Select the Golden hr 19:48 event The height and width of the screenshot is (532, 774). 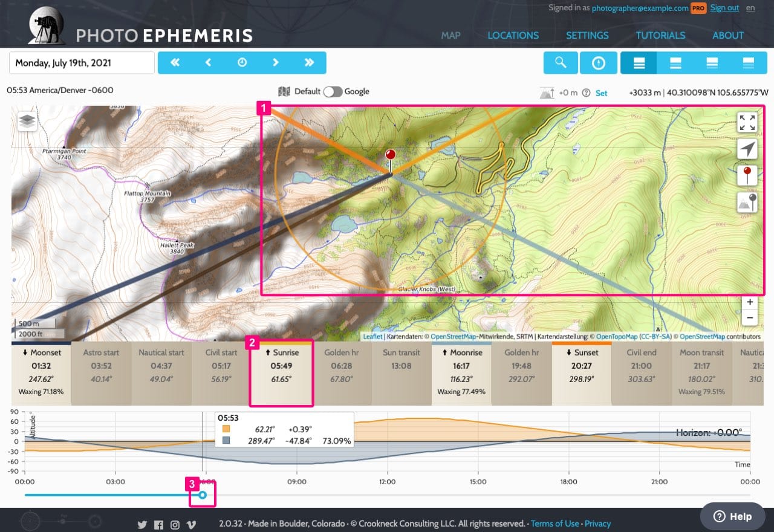[x=521, y=374]
